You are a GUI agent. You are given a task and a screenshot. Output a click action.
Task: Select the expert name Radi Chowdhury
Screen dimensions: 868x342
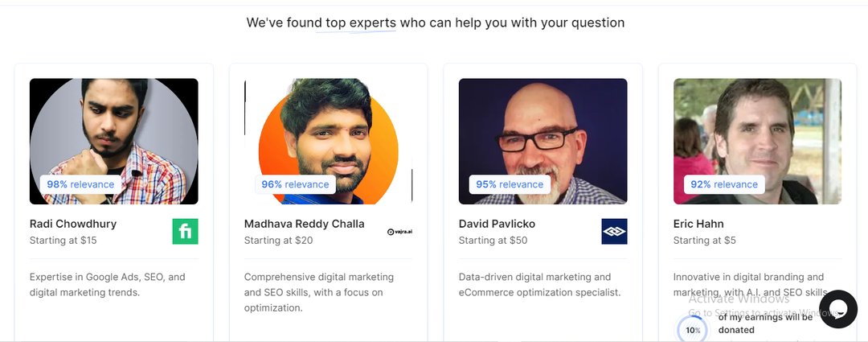[x=73, y=224]
